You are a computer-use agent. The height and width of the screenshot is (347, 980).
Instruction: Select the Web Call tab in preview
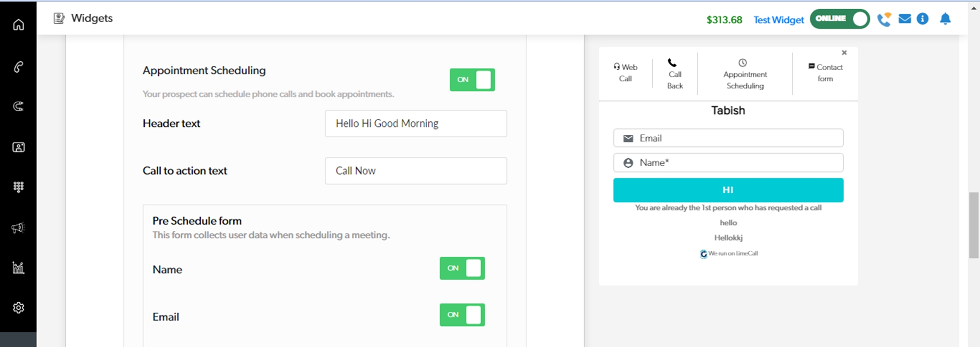pyautogui.click(x=625, y=73)
